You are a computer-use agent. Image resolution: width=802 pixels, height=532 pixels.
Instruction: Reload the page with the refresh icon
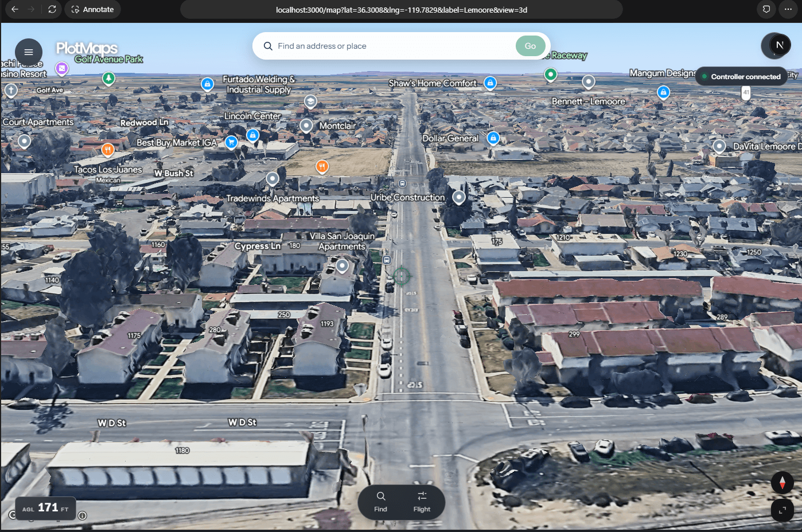[x=52, y=9]
